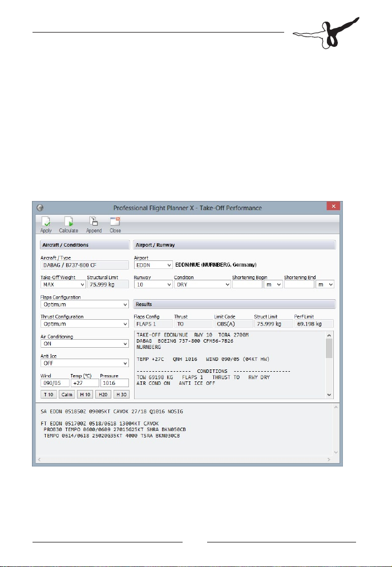This screenshot has width=392, height=567.
Task: Click weather panel scroll left arrow
Action: pyautogui.click(x=39, y=459)
